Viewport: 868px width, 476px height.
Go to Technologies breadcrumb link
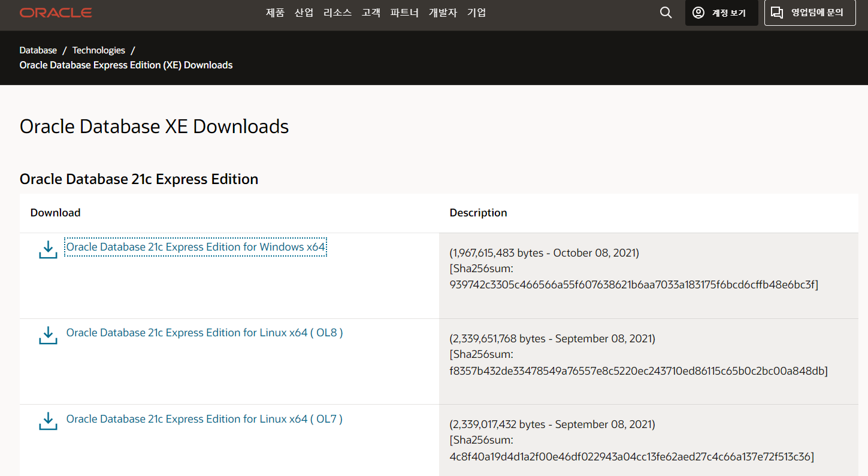tap(99, 50)
